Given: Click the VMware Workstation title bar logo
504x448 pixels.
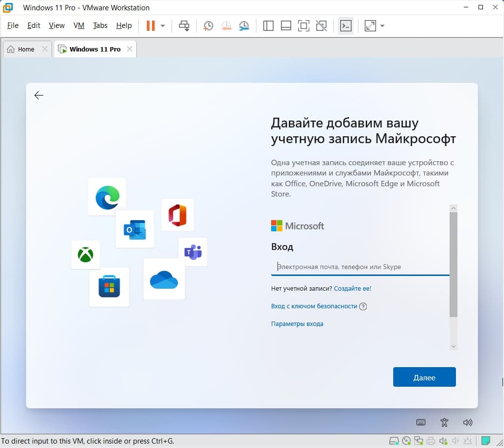Looking at the screenshot, I should pyautogui.click(x=8, y=7).
